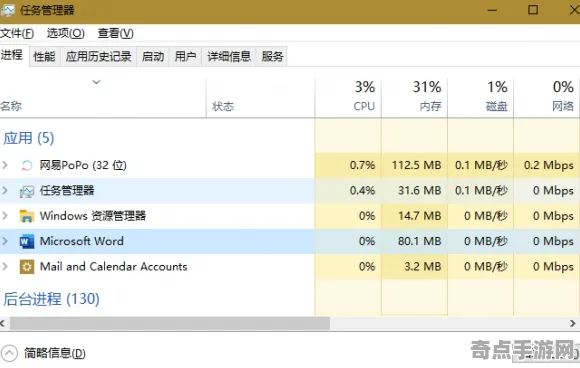This screenshot has width=580, height=368.
Task: Expand the 任务管理器 process row
Action: point(5,190)
